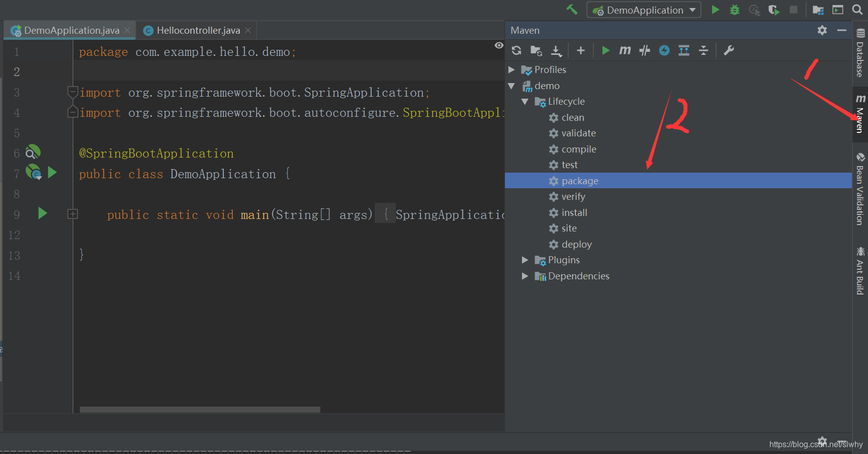Collapse the Lifecycle node
The image size is (868, 454).
coord(525,102)
